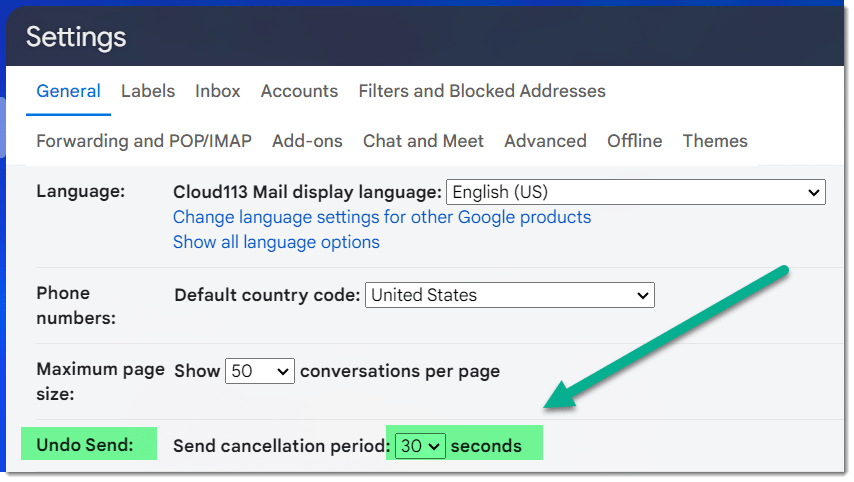Open the Inbox settings tab

(x=217, y=91)
